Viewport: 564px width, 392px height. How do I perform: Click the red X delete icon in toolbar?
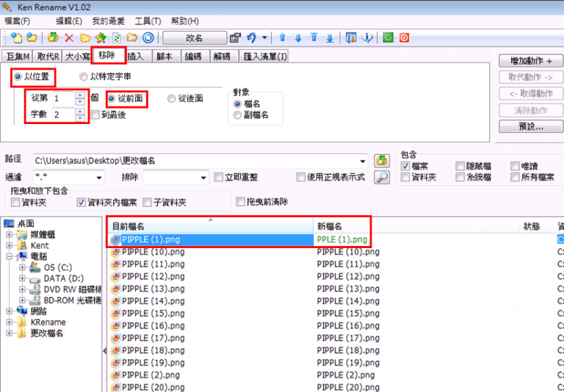69,37
